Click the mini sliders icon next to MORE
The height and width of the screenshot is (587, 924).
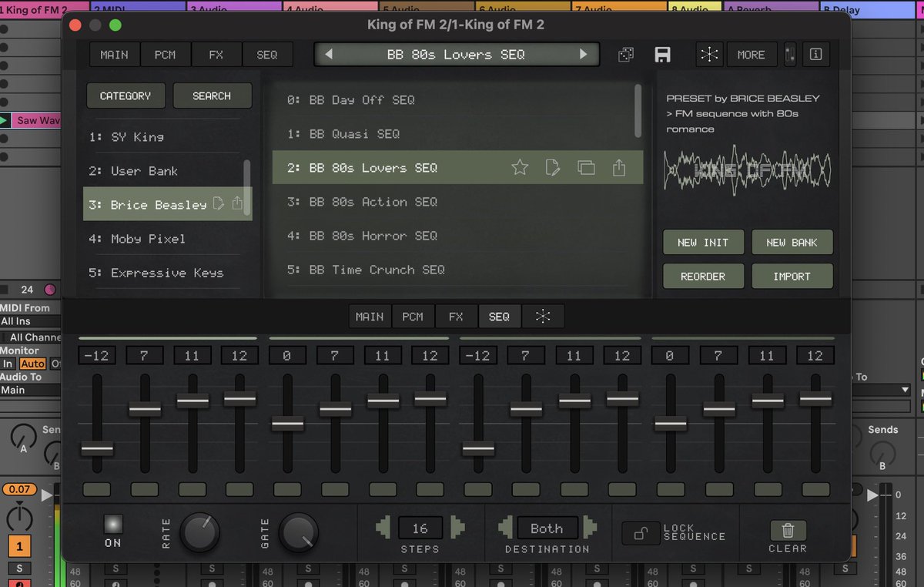point(788,55)
